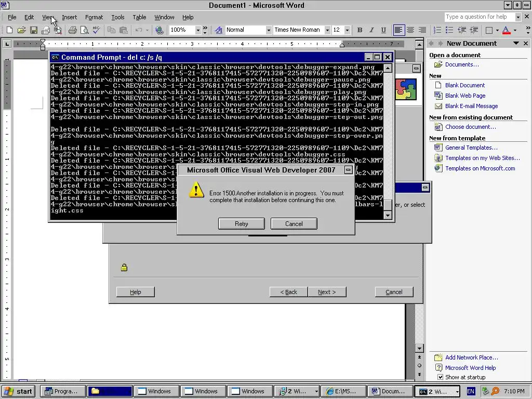
Task: Increase the paragraph indent
Action: [474, 30]
